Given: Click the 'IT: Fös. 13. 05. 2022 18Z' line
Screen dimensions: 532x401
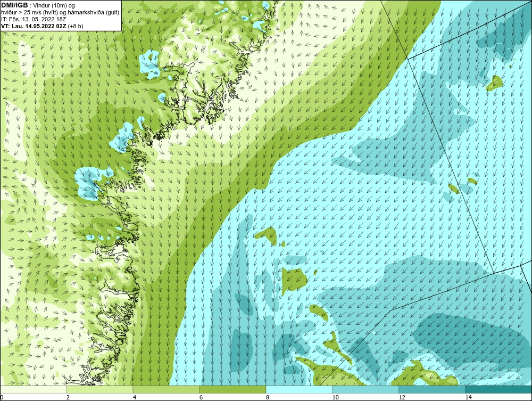Looking at the screenshot, I should click(34, 19).
